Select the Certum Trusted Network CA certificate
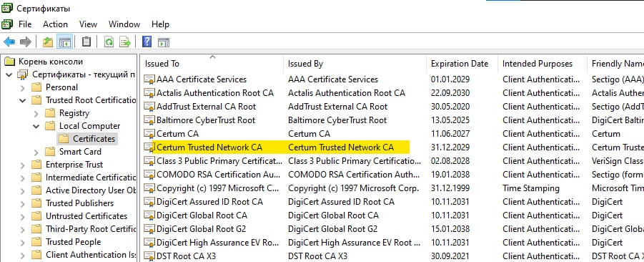This screenshot has height=262, width=644. tap(209, 147)
